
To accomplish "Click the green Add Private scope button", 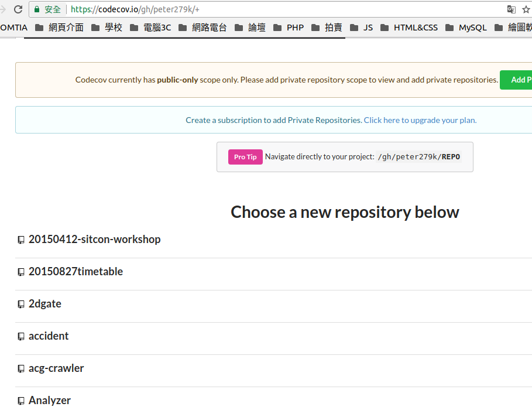I will tap(516, 80).
